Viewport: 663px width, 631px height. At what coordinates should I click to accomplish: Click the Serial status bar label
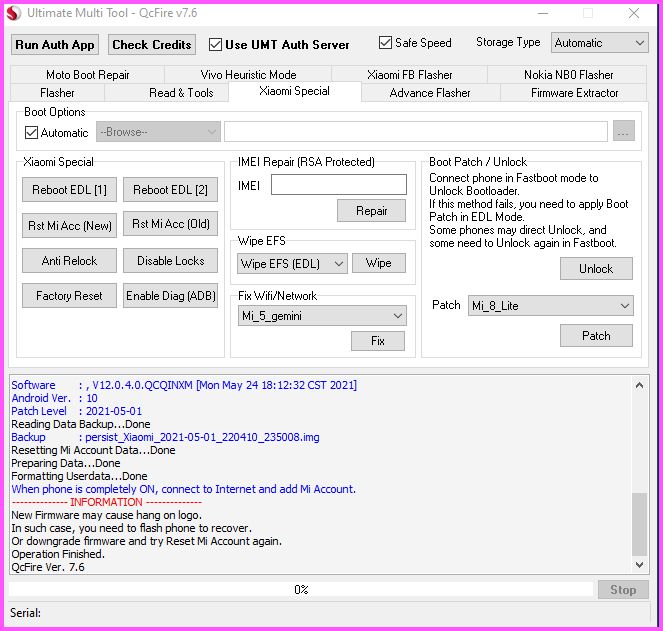pos(25,613)
